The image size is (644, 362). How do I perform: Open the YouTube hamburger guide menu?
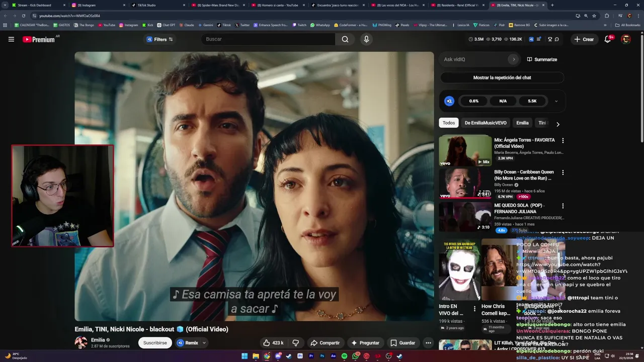point(11,39)
